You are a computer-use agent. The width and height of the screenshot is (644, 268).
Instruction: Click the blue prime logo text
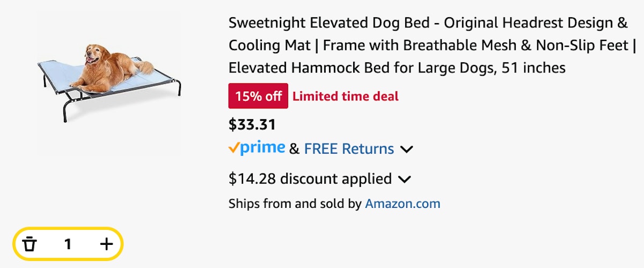click(x=262, y=148)
